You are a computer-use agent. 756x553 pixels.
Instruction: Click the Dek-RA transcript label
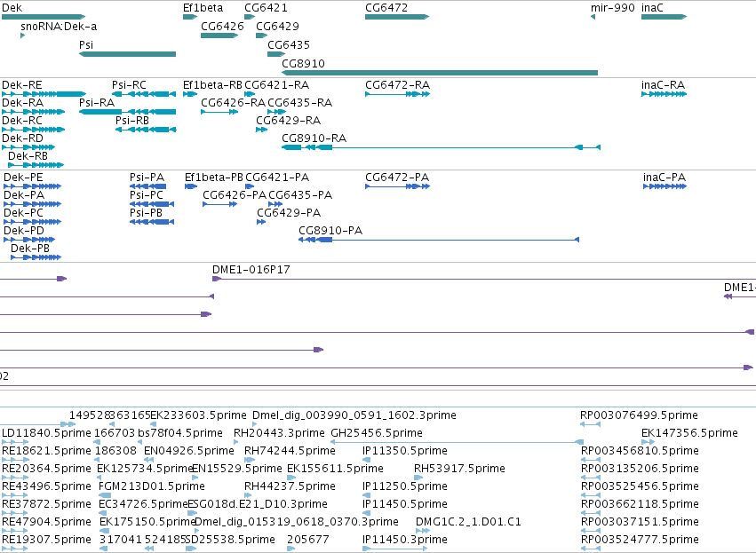23,103
